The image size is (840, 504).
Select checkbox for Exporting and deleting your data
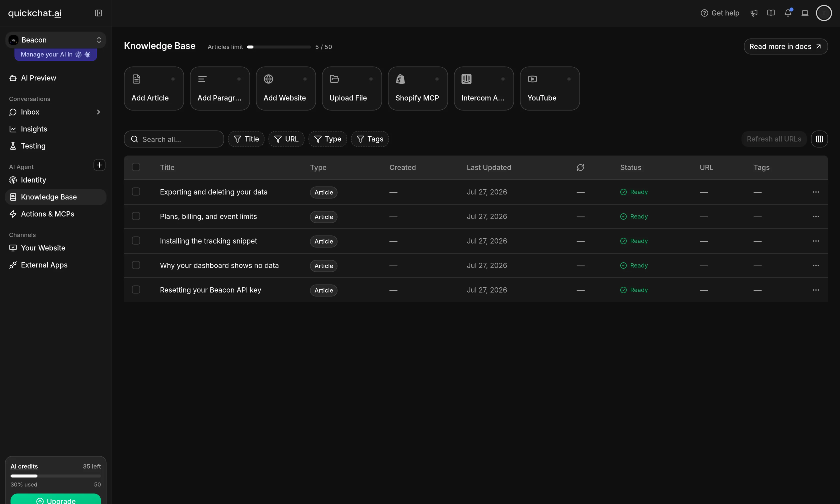click(x=136, y=191)
